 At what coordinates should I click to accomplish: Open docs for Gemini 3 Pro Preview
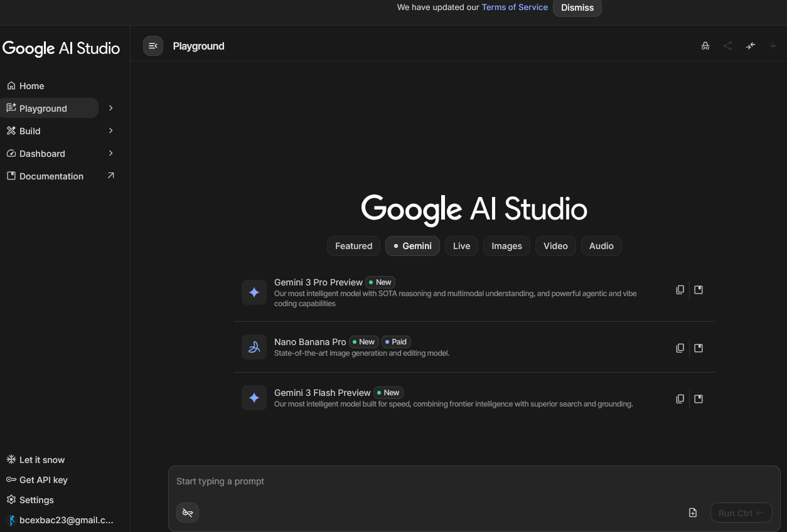(699, 290)
